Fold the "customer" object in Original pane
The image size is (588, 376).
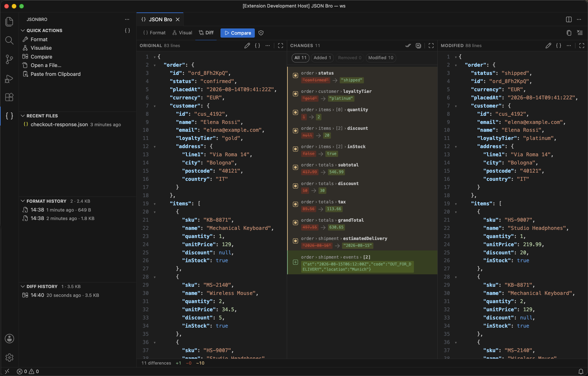155,106
